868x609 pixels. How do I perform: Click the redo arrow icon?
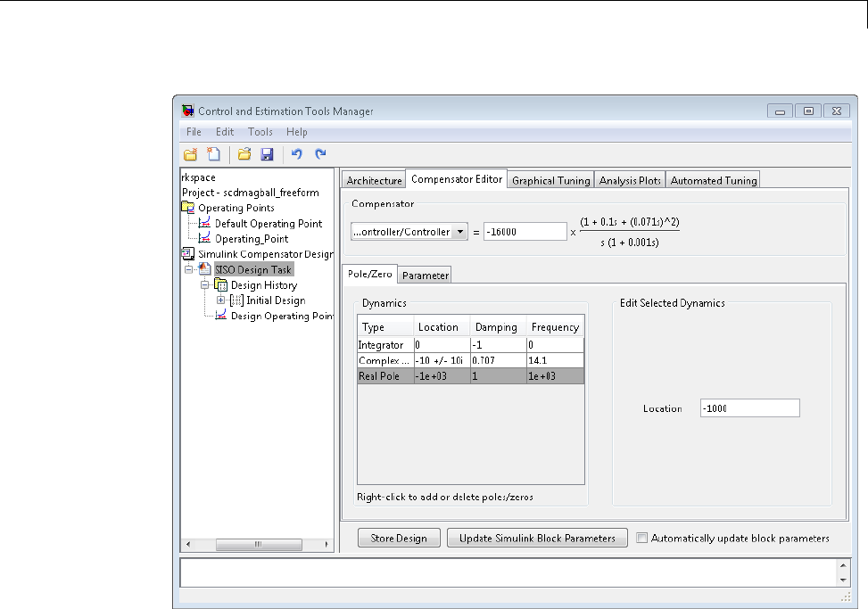point(320,153)
